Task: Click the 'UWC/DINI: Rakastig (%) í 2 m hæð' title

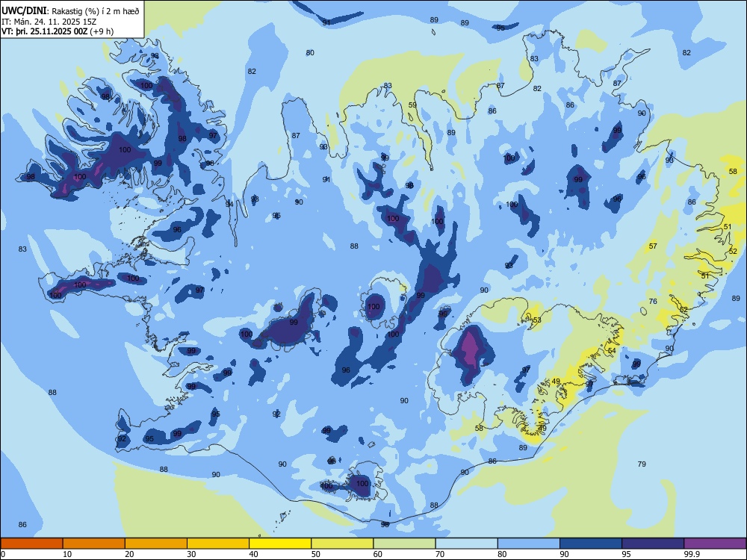Action: [70, 11]
